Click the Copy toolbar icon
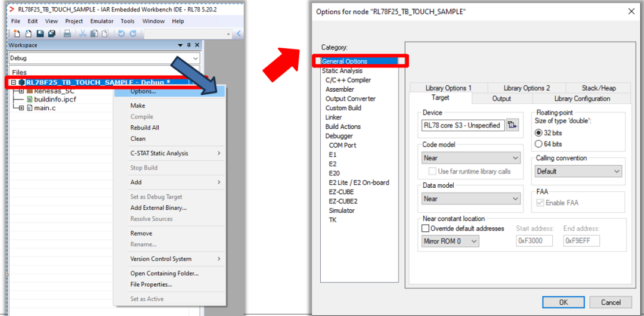The height and width of the screenshot is (316, 644). (x=94, y=34)
